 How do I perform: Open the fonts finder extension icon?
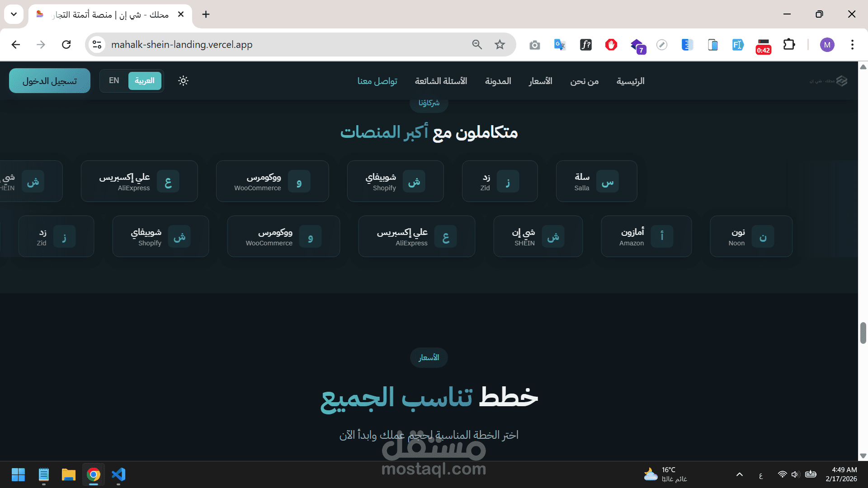click(586, 45)
